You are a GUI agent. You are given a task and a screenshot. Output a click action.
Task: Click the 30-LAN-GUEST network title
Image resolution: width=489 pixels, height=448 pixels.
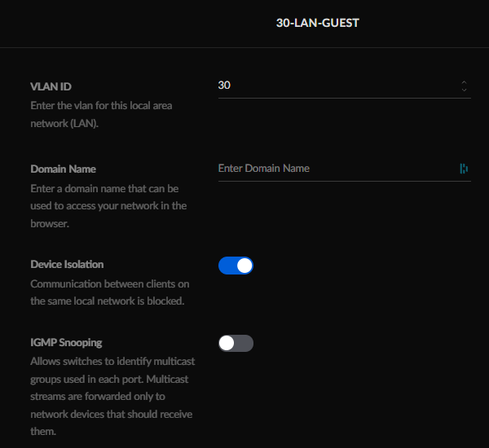click(x=318, y=23)
